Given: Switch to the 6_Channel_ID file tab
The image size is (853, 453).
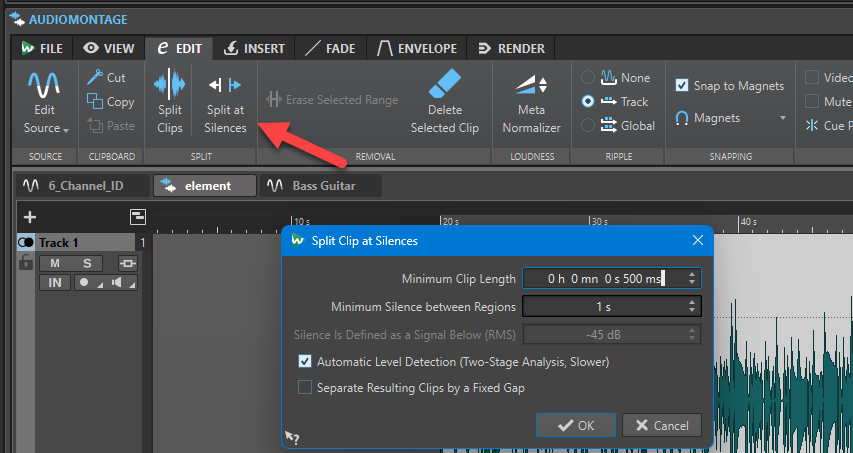Looking at the screenshot, I should click(83, 186).
